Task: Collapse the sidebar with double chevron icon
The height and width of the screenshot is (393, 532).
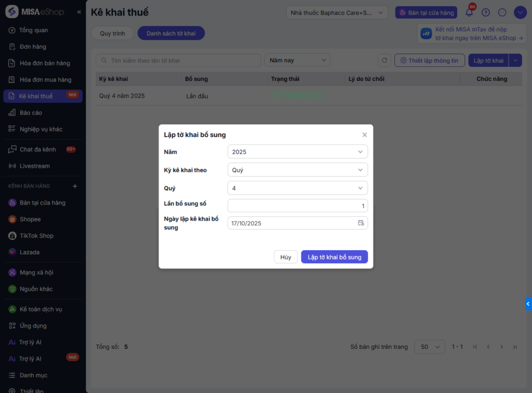Action: [79, 11]
